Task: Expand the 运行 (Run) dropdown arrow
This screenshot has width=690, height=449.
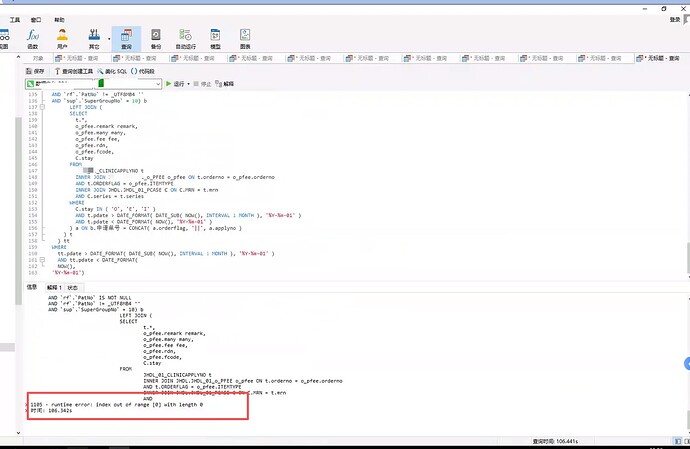Action: point(190,84)
